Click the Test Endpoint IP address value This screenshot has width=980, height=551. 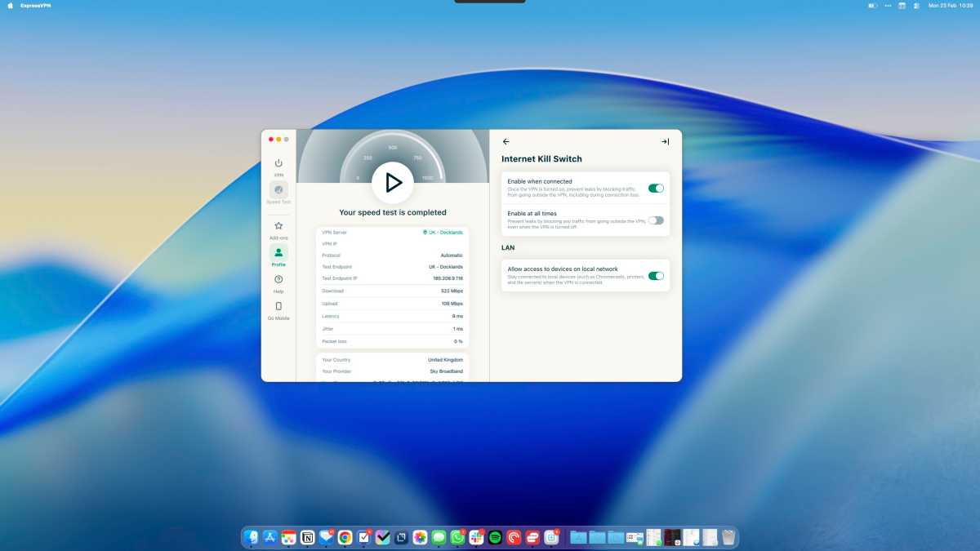pyautogui.click(x=448, y=278)
